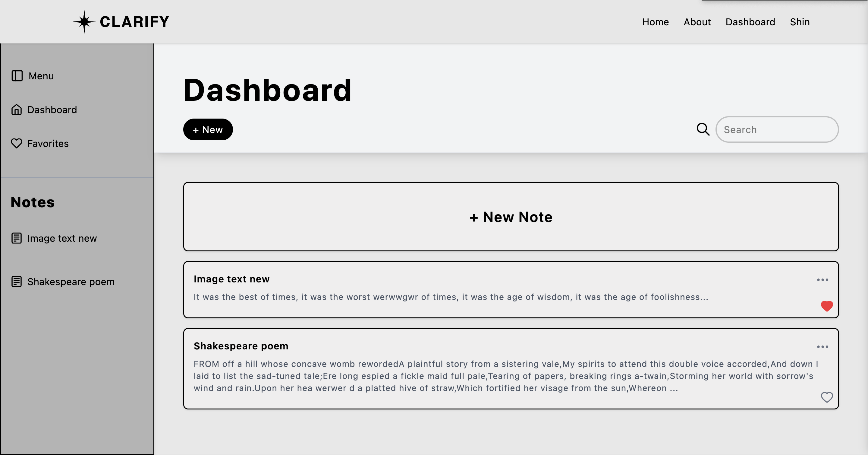The height and width of the screenshot is (455, 868).
Task: Go to Home in top navigation
Action: pos(655,22)
